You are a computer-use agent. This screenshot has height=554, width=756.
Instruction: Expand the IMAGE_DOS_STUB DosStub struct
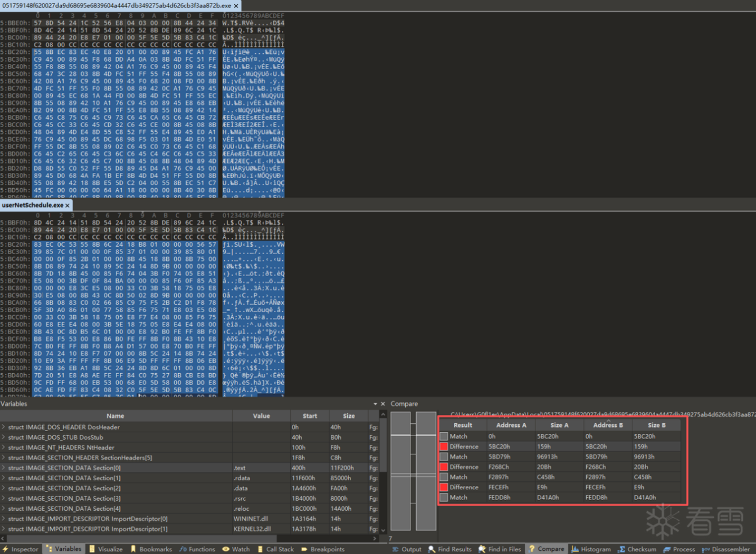4,437
